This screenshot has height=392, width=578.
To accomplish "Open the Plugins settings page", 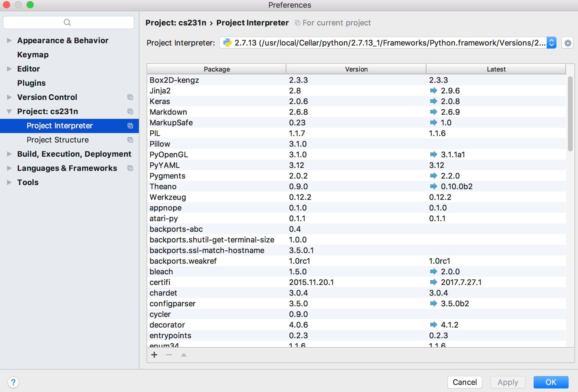I will point(31,83).
